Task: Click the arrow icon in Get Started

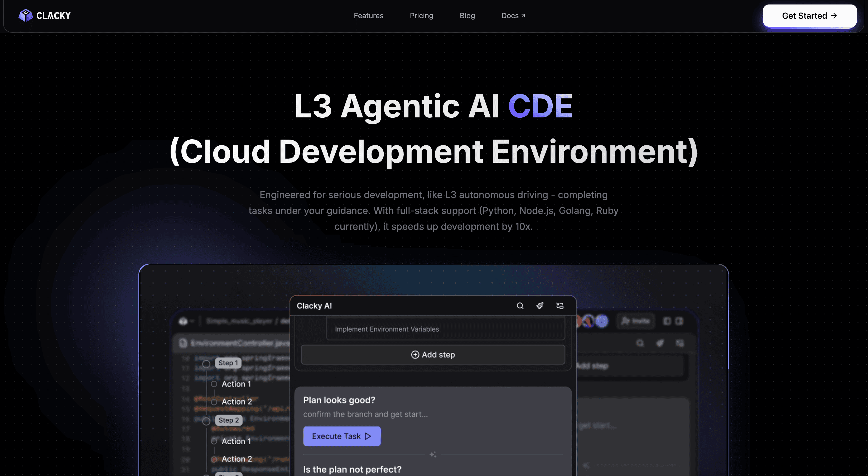Action: point(834,16)
